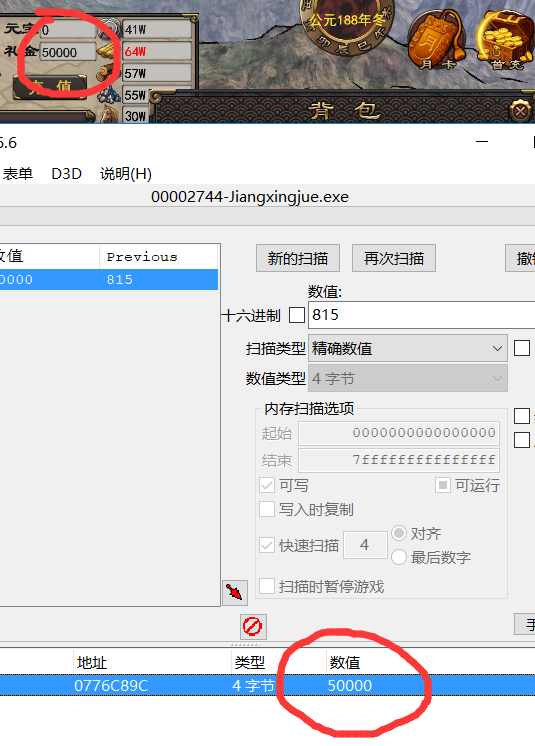Click the 起始 start address field

click(x=399, y=433)
